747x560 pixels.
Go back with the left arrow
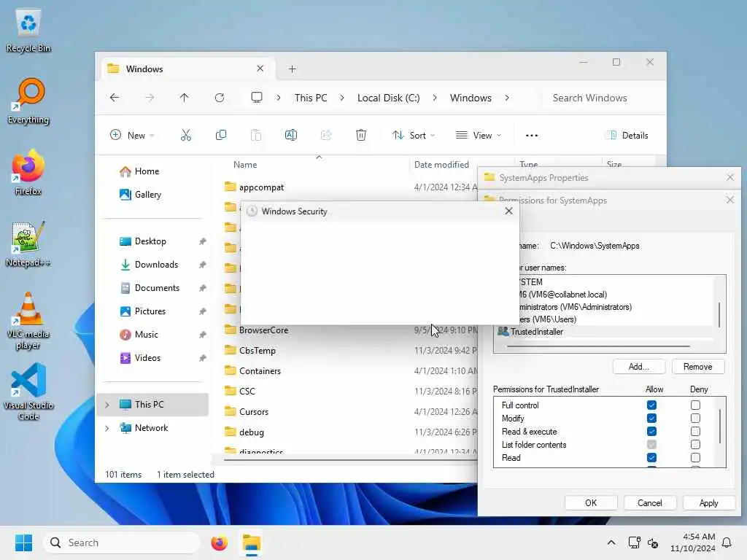(x=115, y=98)
